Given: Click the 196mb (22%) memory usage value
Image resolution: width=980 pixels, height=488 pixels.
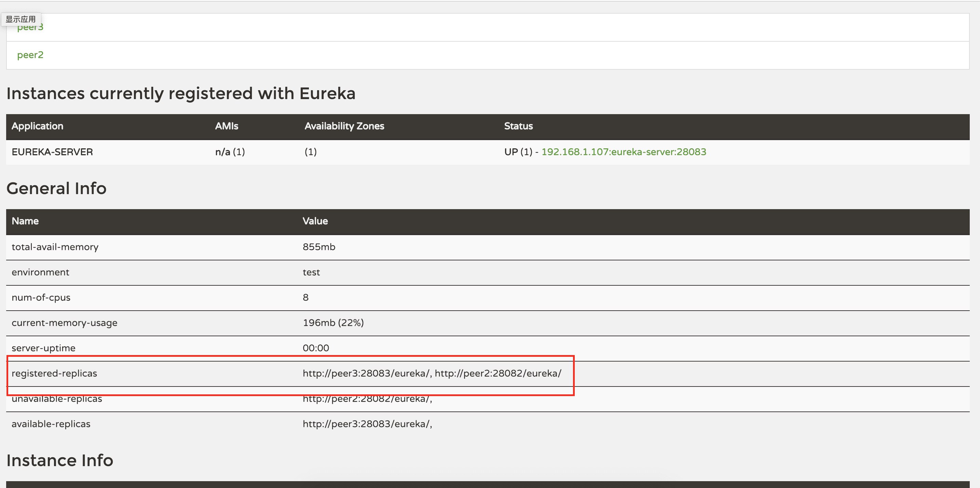Looking at the screenshot, I should pos(333,323).
